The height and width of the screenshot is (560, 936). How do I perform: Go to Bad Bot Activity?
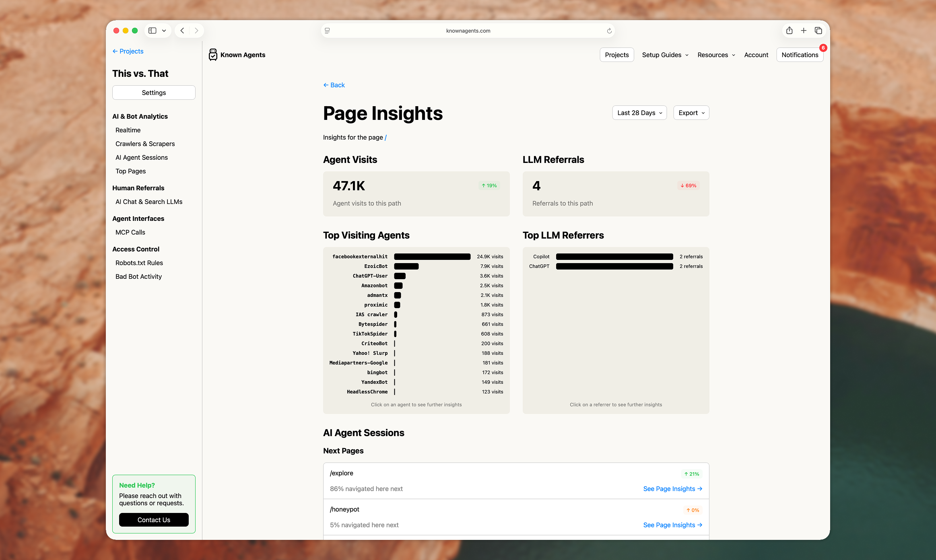click(138, 276)
